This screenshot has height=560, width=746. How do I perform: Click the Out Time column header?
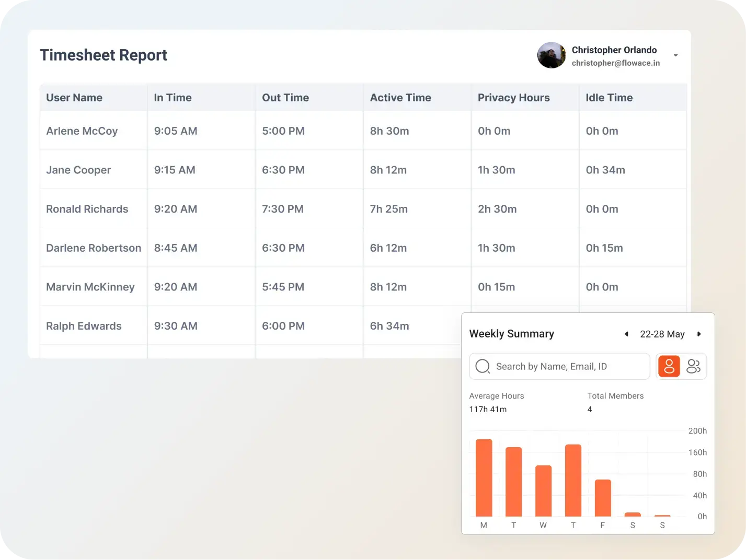click(x=285, y=98)
